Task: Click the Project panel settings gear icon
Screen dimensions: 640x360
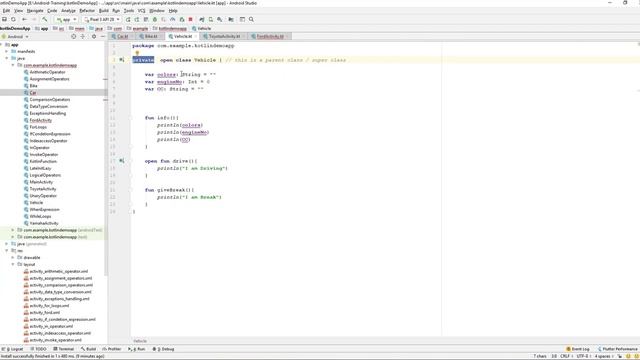Action: click(94, 36)
